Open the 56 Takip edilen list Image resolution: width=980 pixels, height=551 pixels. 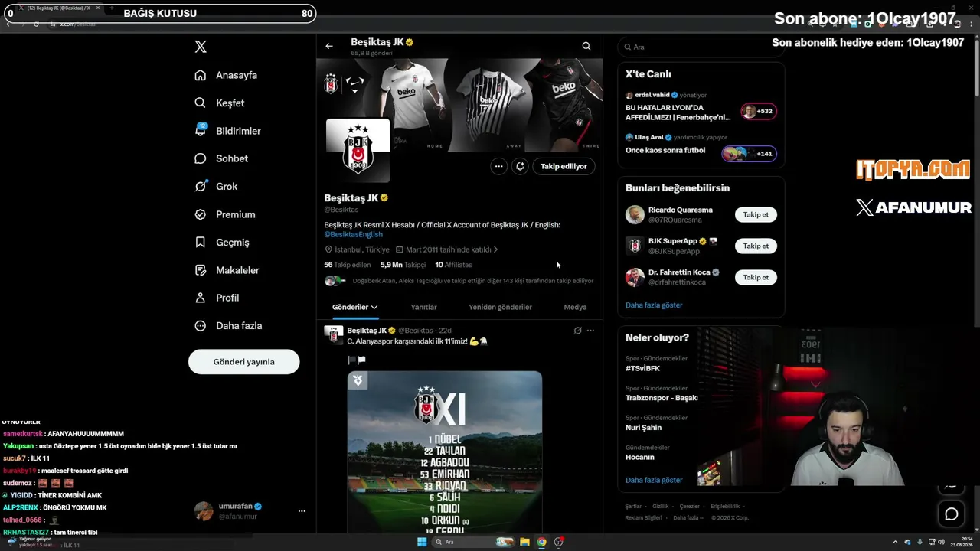(x=348, y=265)
